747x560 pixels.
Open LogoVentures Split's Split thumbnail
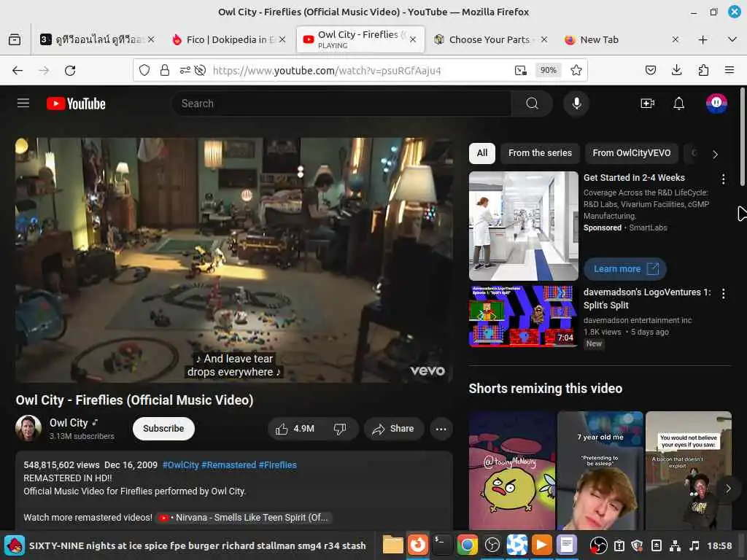[x=524, y=316]
